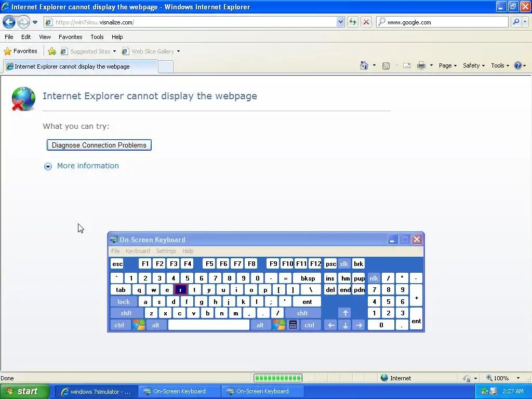Go back with the browser Back arrow
Viewport: 532px width, 399px height.
9,22
